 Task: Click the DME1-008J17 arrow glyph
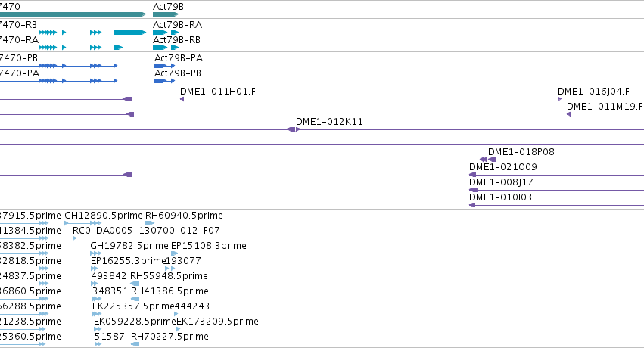(473, 190)
